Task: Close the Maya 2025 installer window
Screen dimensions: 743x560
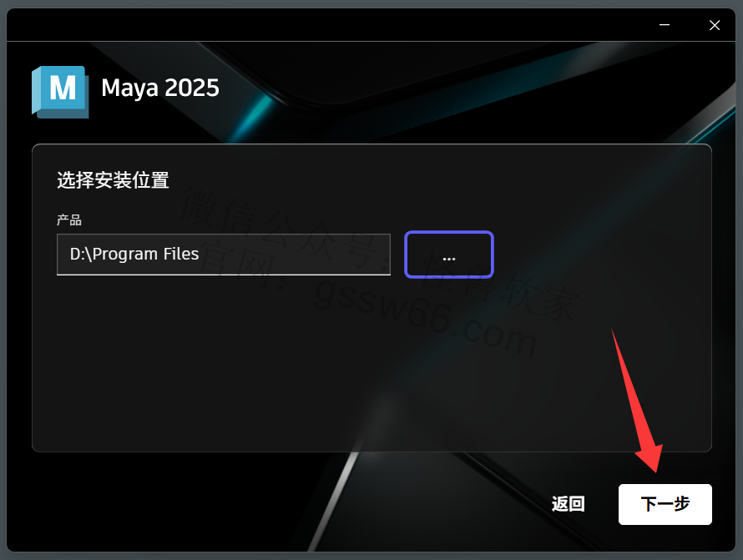Action: [x=714, y=25]
